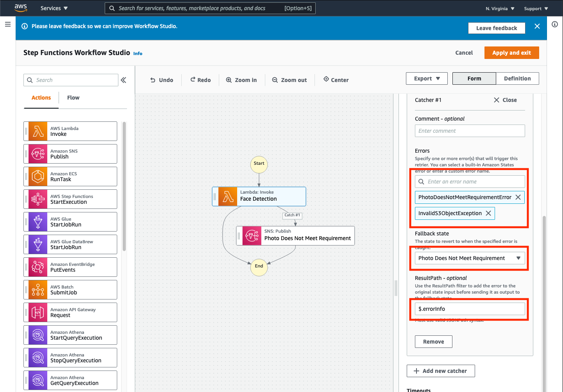
Task: Open the Support dropdown menu
Action: click(x=536, y=9)
